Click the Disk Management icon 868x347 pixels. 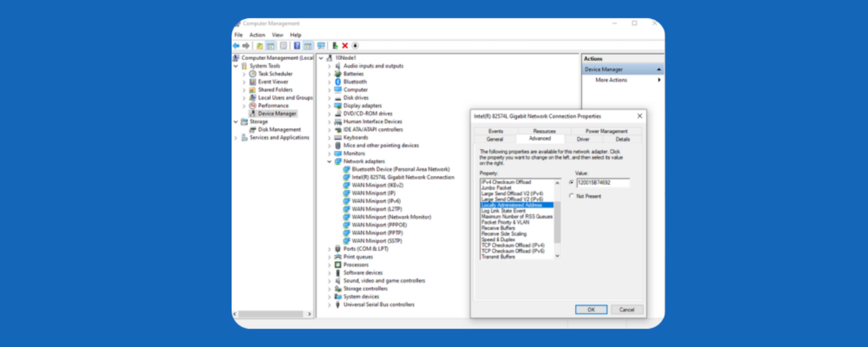[x=253, y=129]
